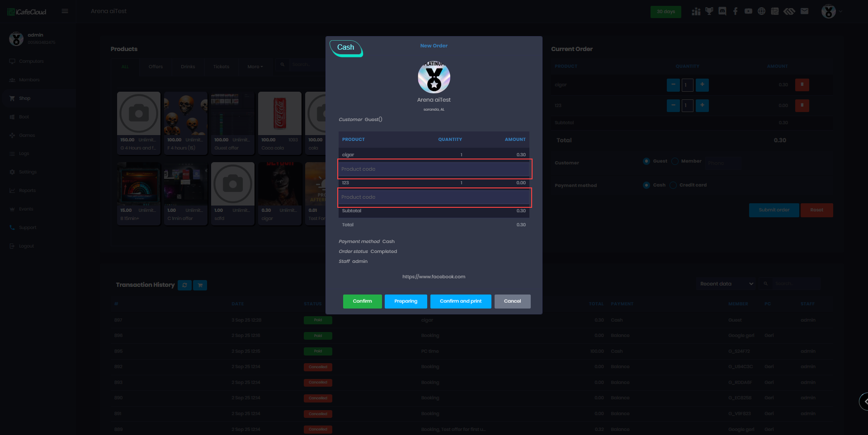Expand the More product category dropdown
Screen dimensions: 868x435
255,66
